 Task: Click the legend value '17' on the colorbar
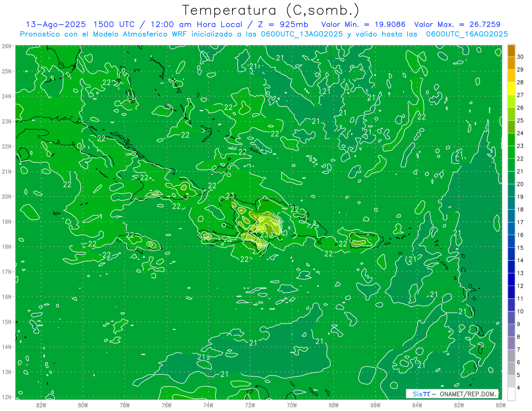coord(520,222)
